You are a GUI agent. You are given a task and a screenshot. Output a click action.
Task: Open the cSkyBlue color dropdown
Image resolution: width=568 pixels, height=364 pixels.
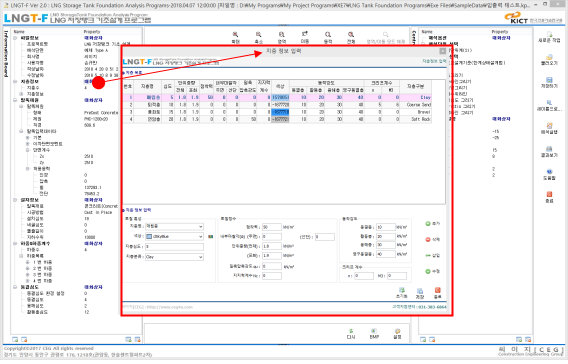(174, 237)
